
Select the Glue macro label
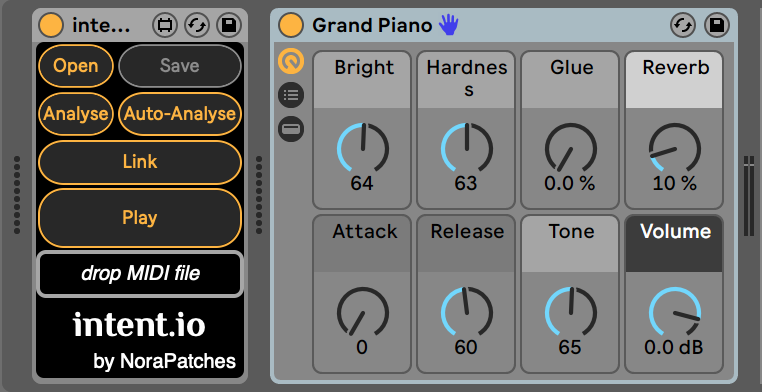point(572,68)
